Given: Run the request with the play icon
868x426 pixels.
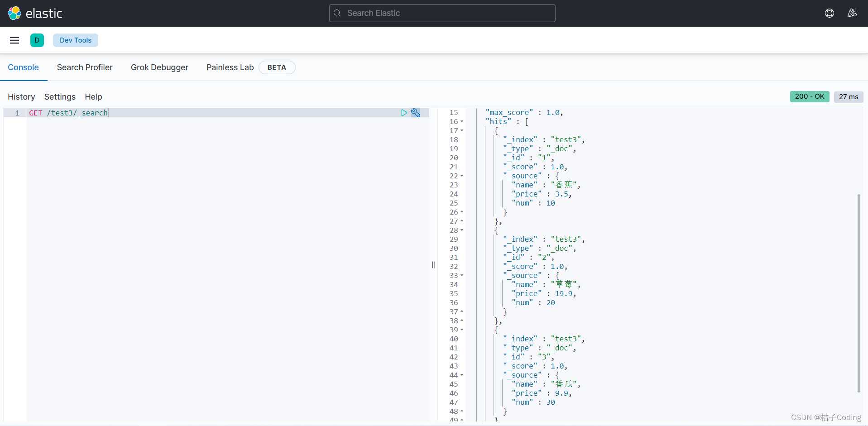Looking at the screenshot, I should 404,113.
